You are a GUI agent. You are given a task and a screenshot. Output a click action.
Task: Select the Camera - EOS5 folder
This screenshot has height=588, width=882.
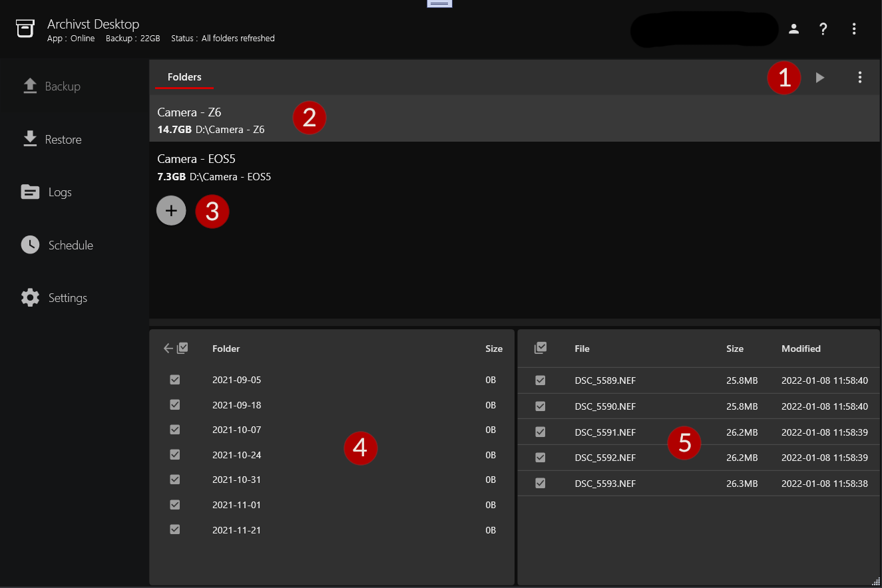click(196, 167)
